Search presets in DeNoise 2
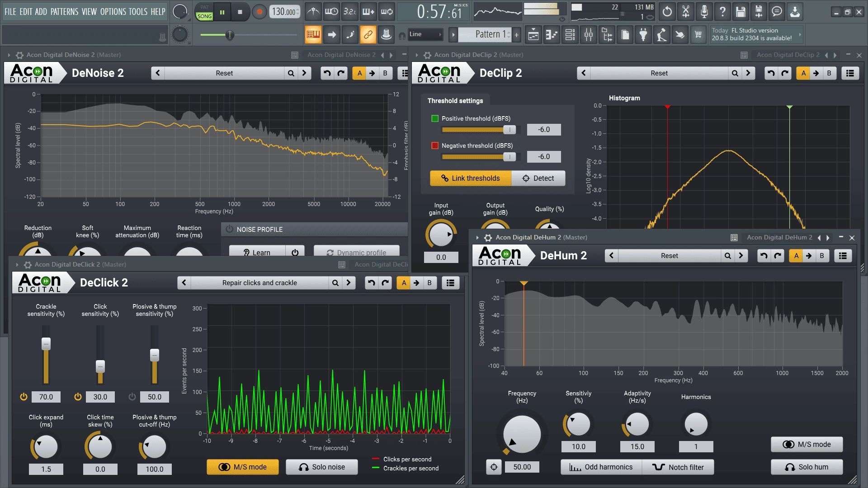The image size is (868, 488). pyautogui.click(x=291, y=73)
